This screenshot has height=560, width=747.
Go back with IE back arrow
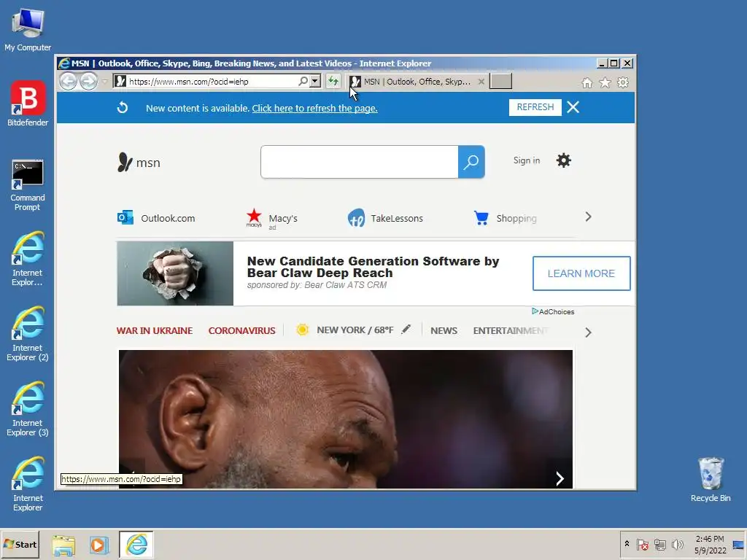(x=68, y=82)
